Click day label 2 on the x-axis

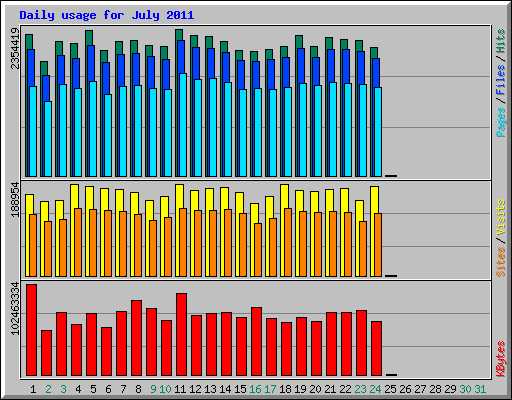point(48,389)
